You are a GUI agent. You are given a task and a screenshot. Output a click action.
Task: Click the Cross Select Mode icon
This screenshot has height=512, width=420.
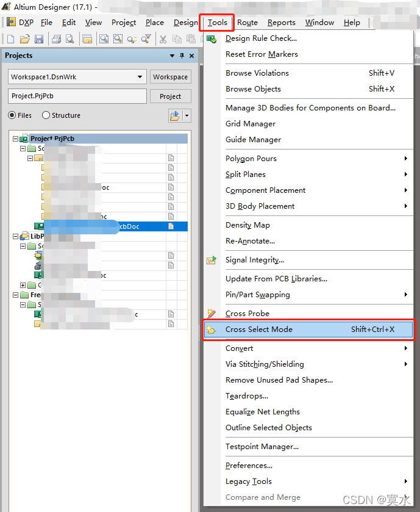point(211,330)
